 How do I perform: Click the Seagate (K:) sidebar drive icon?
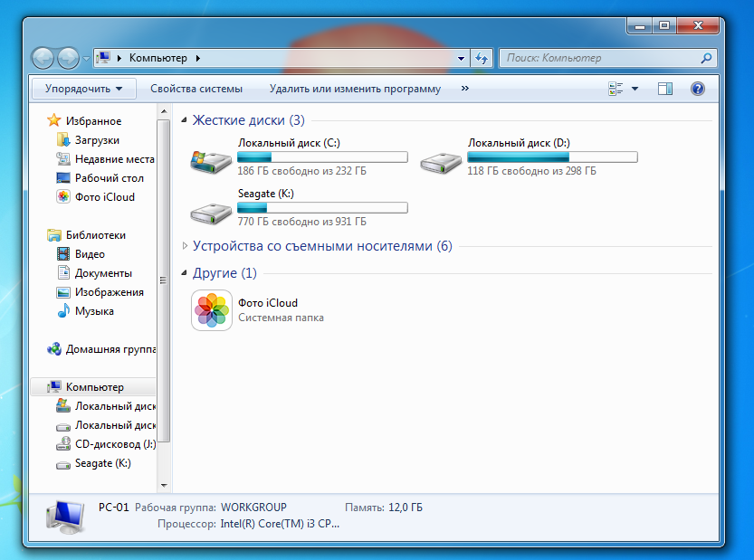(x=63, y=464)
